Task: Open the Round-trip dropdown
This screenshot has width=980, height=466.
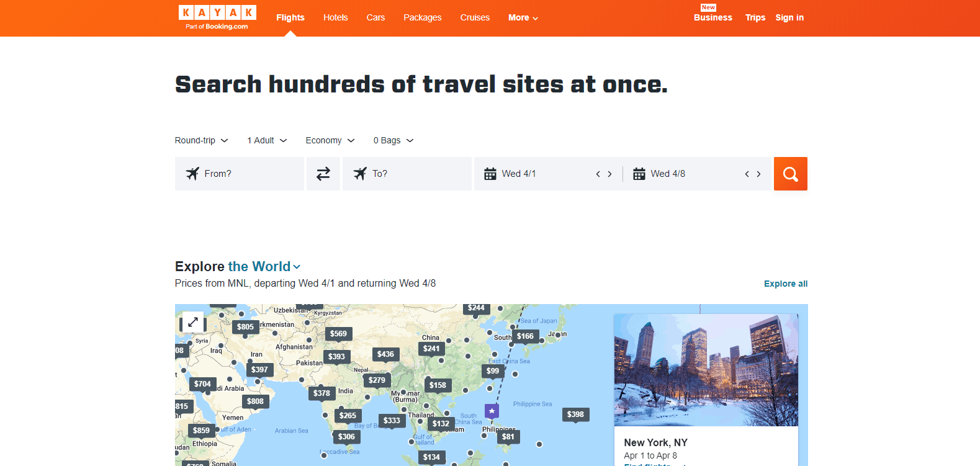Action: (x=201, y=140)
